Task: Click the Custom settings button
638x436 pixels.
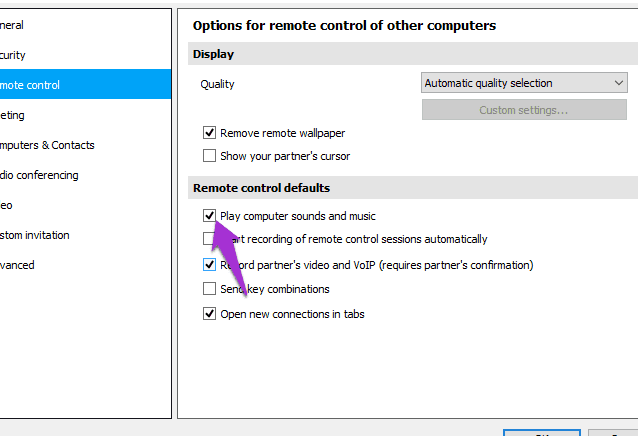Action: 524,109
